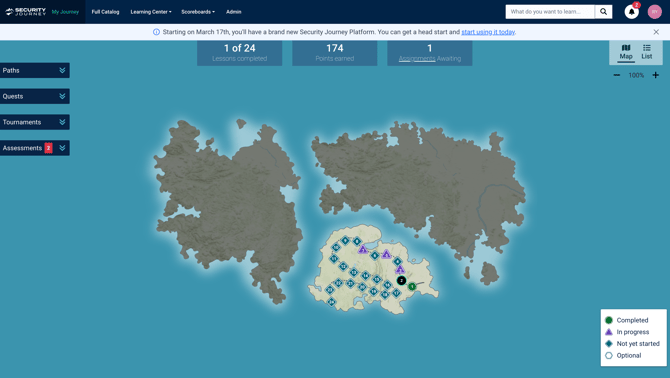Click the Assignments Awaiting card

pyautogui.click(x=429, y=53)
